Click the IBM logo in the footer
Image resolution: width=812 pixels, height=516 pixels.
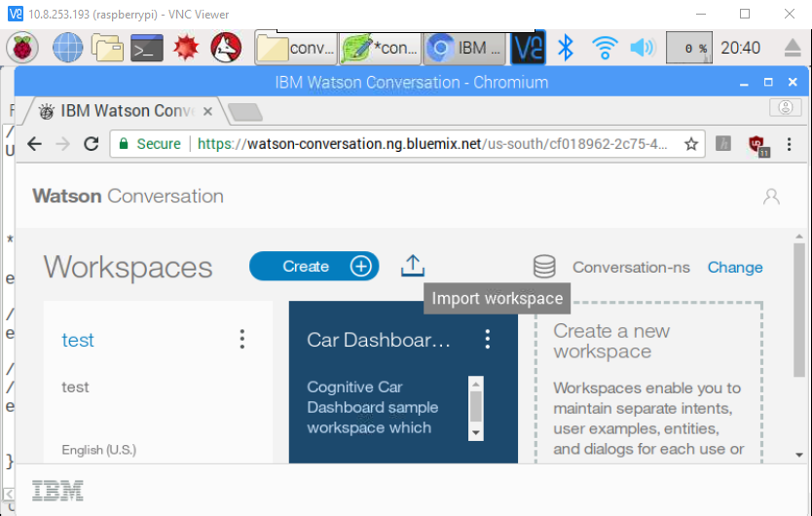pyautogui.click(x=57, y=490)
